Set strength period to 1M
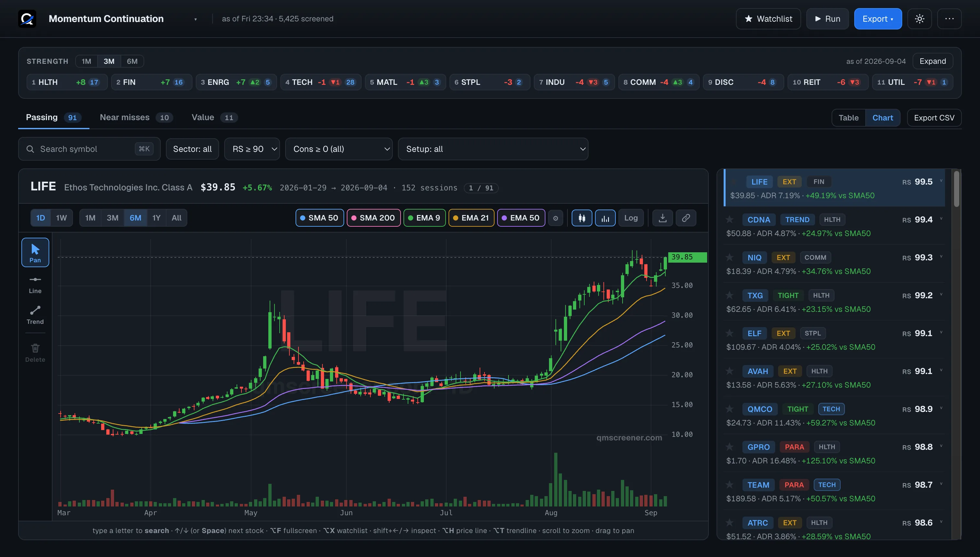980x557 pixels. pos(87,61)
